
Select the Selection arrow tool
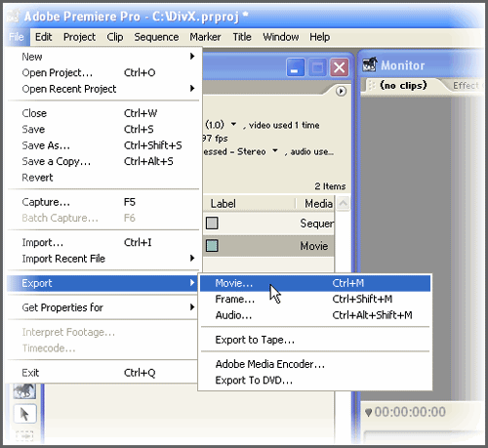coord(24,414)
